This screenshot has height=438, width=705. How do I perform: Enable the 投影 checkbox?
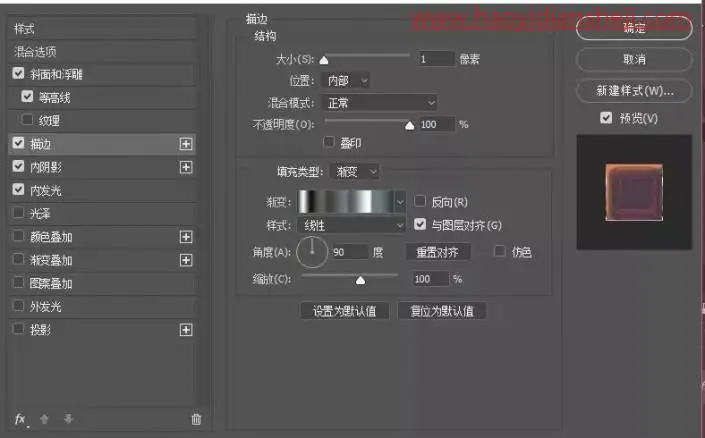pos(18,329)
